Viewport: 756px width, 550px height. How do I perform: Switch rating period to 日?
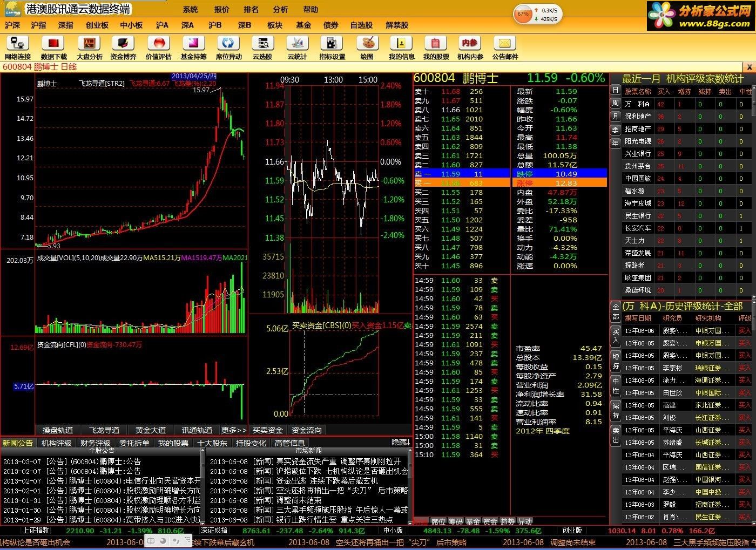pyautogui.click(x=615, y=90)
